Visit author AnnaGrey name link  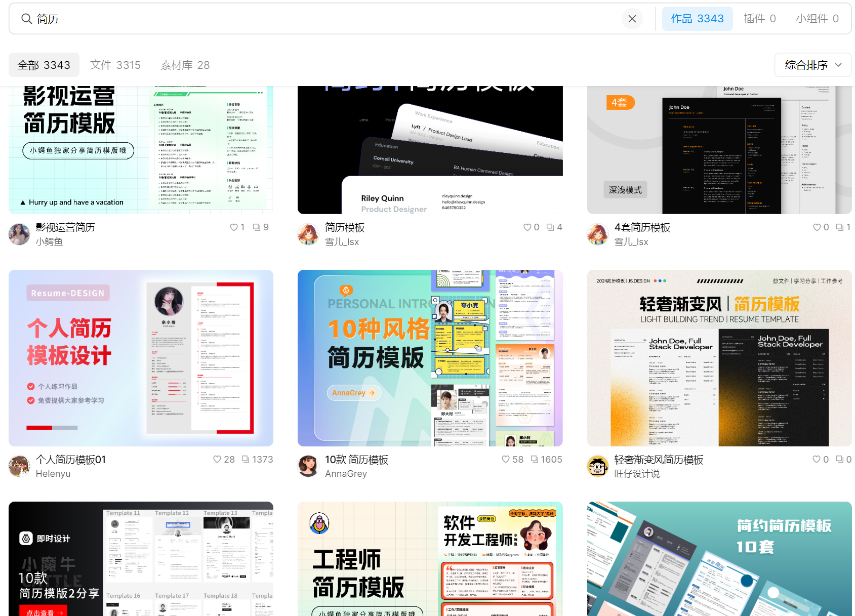(x=346, y=474)
